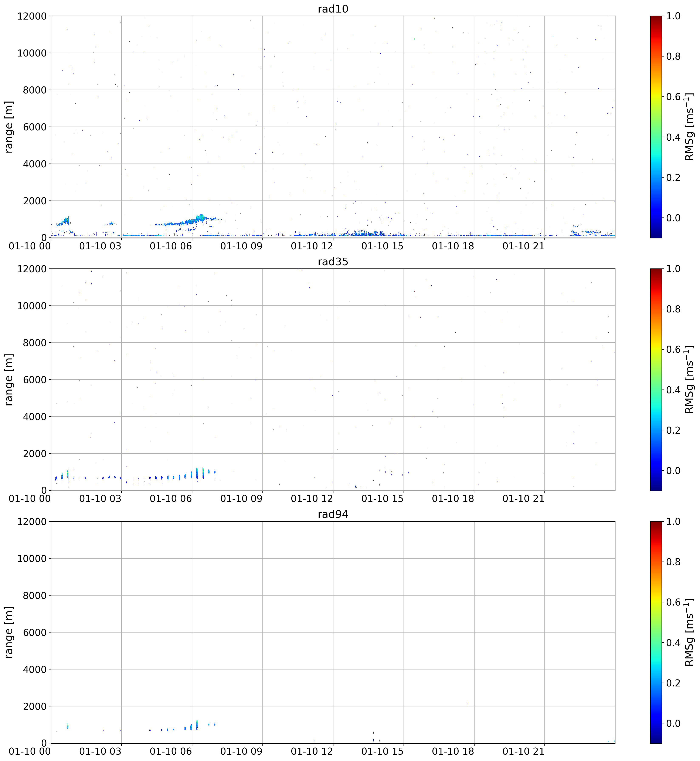Click the 10000 y-tick of rad35
The width and height of the screenshot is (700, 761).
32,306
